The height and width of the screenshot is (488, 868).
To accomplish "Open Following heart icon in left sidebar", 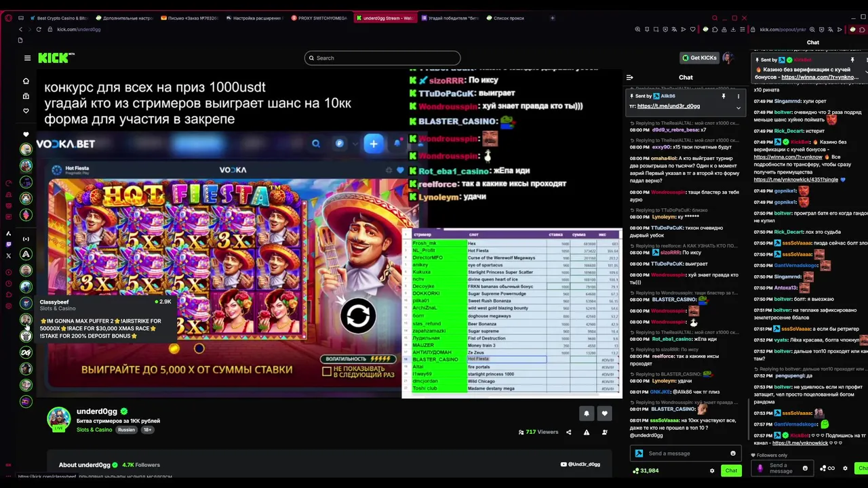I will [x=26, y=110].
